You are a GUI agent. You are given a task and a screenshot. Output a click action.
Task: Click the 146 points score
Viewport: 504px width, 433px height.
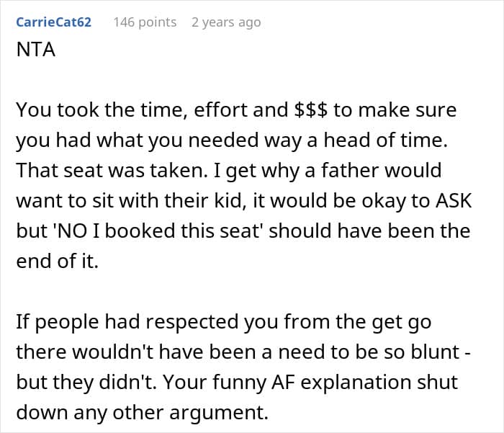tap(145, 22)
